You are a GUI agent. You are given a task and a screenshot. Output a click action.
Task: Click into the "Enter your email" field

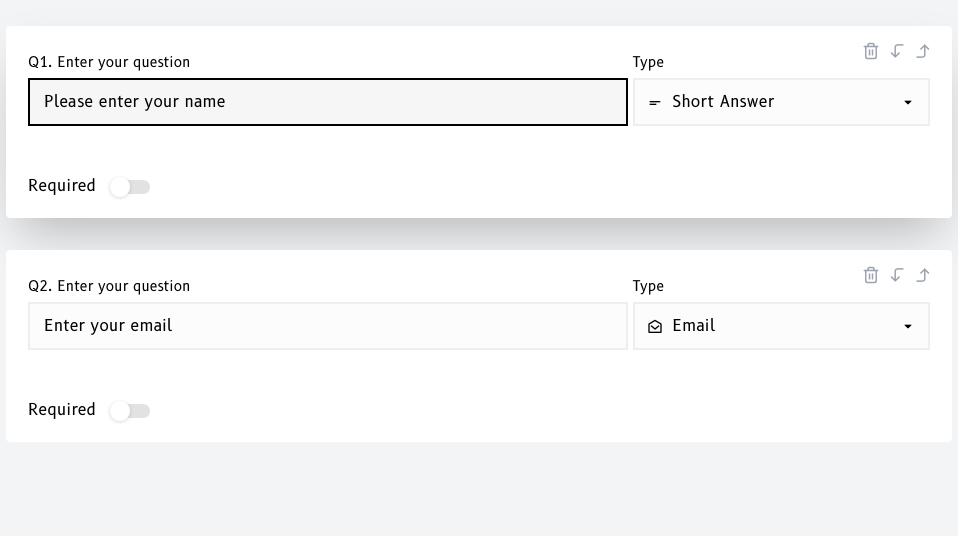[327, 326]
